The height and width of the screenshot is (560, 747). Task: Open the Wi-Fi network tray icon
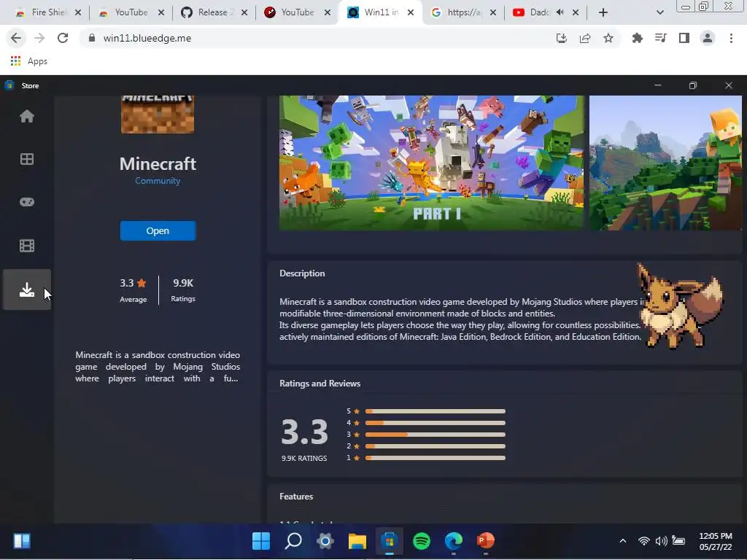pyautogui.click(x=643, y=541)
